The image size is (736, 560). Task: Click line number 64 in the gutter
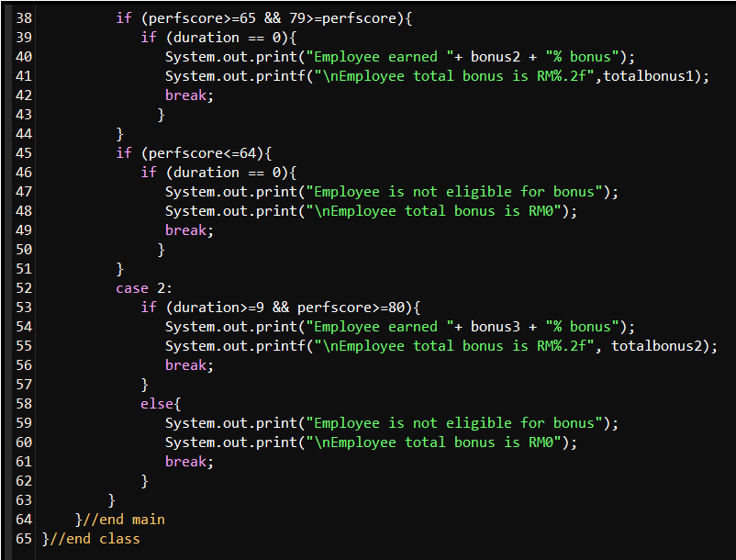[24, 520]
